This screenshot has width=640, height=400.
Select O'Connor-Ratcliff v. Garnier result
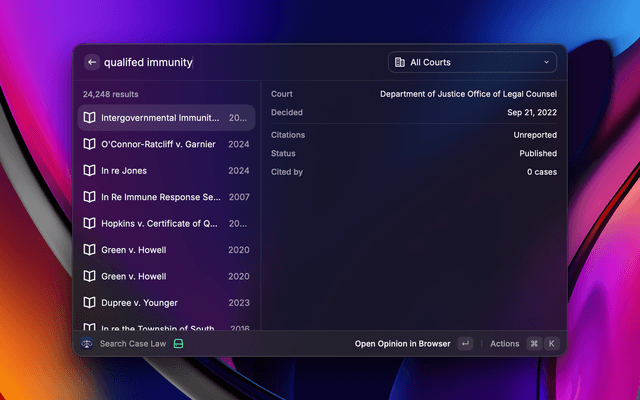click(x=167, y=144)
